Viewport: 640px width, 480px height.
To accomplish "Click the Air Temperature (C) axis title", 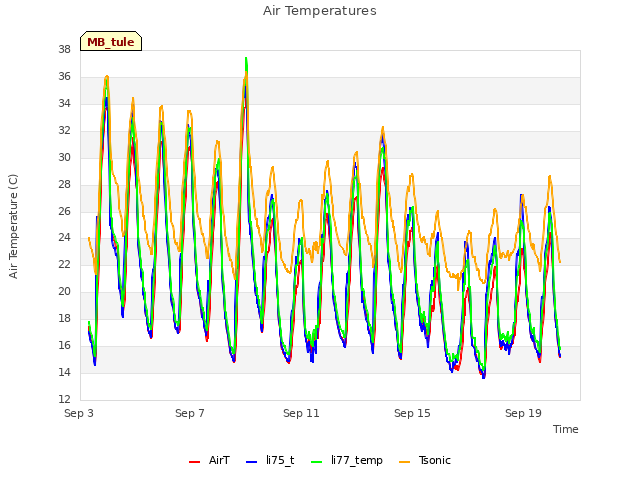I will (13, 226).
